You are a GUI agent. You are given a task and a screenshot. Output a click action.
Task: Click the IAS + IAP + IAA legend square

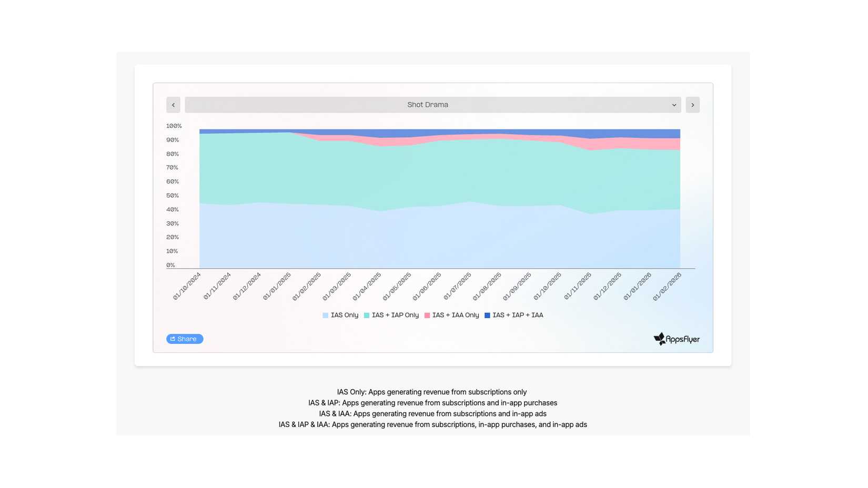tap(487, 315)
